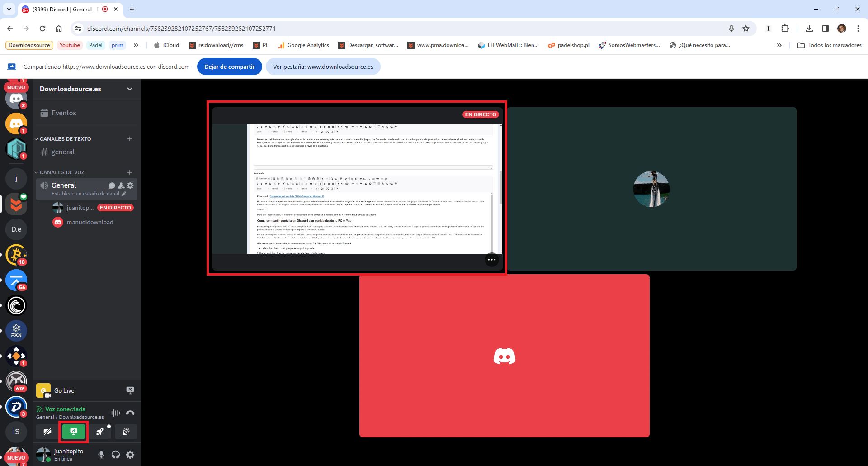Viewport: 868px width, 466px height.
Task: View site information icon in address bar
Action: click(78, 29)
